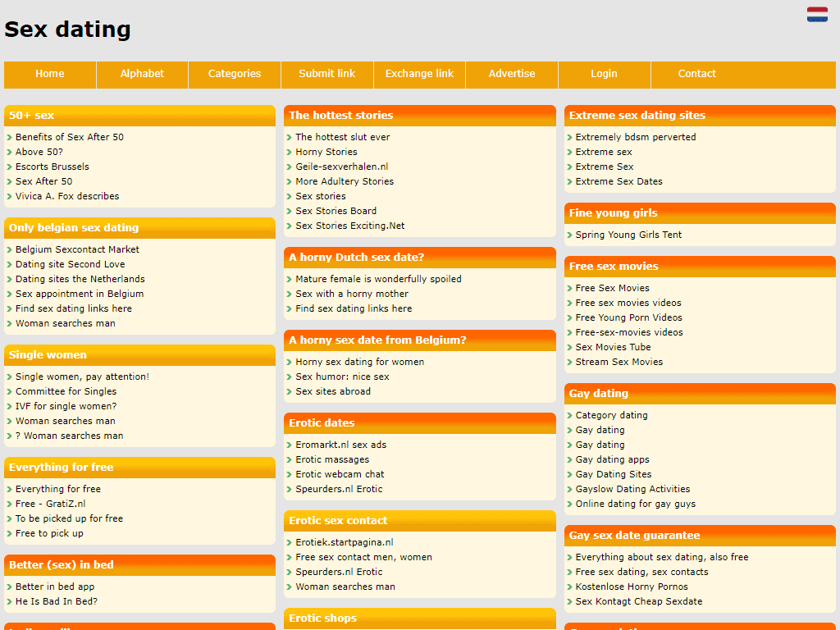The image size is (840, 630).
Task: Open the Home menu item
Action: click(50, 74)
